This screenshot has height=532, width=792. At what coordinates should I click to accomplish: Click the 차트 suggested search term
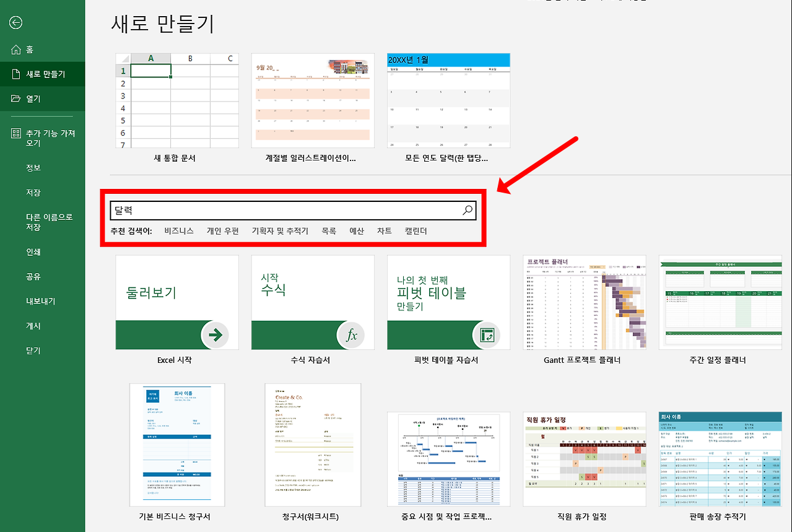pyautogui.click(x=383, y=230)
